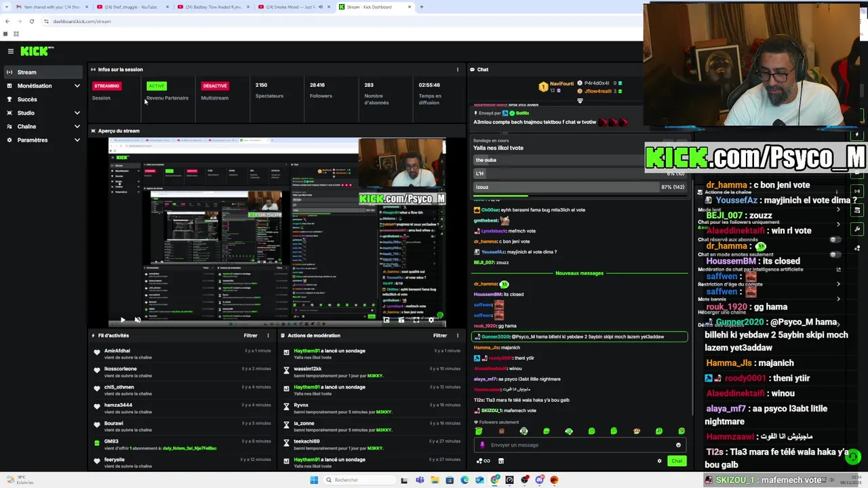This screenshot has height=488, width=868.
Task: Click the chat panel header icon
Action: coord(473,69)
